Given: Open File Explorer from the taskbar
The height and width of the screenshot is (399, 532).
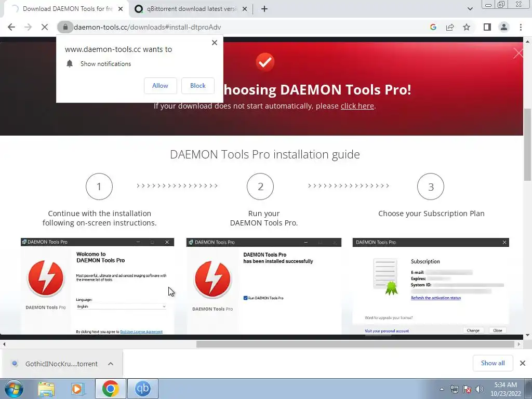Looking at the screenshot, I should click(46, 389).
